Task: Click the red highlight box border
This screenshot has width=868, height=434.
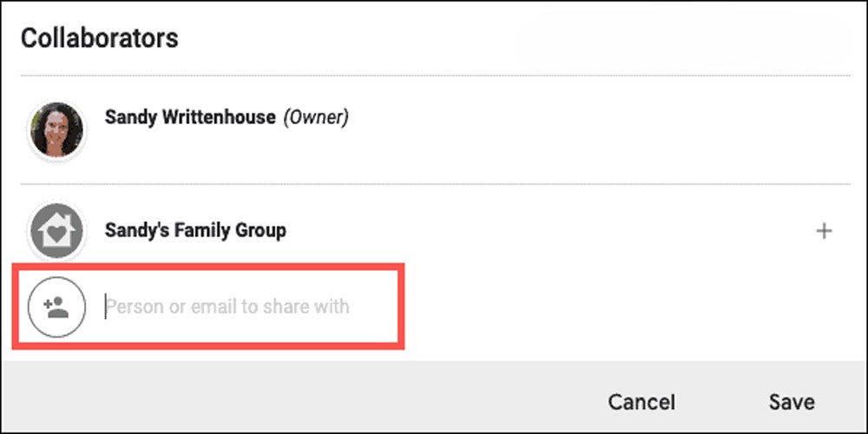Action: coord(208,266)
